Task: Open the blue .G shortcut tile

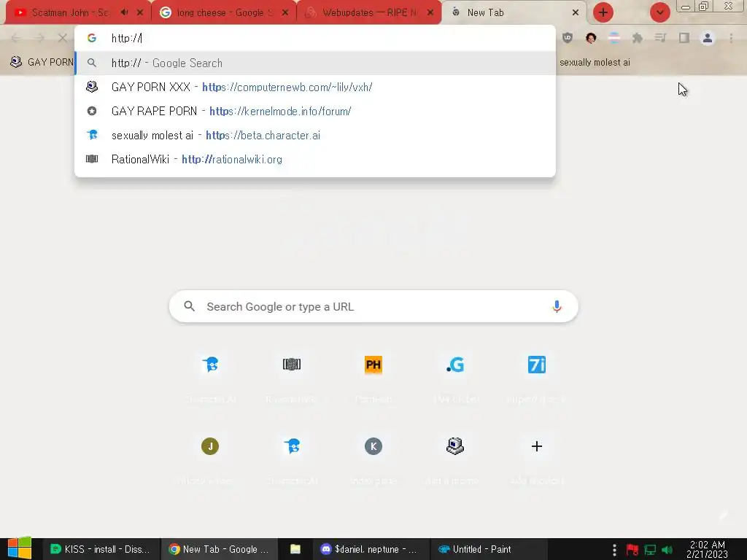Action: pos(455,365)
